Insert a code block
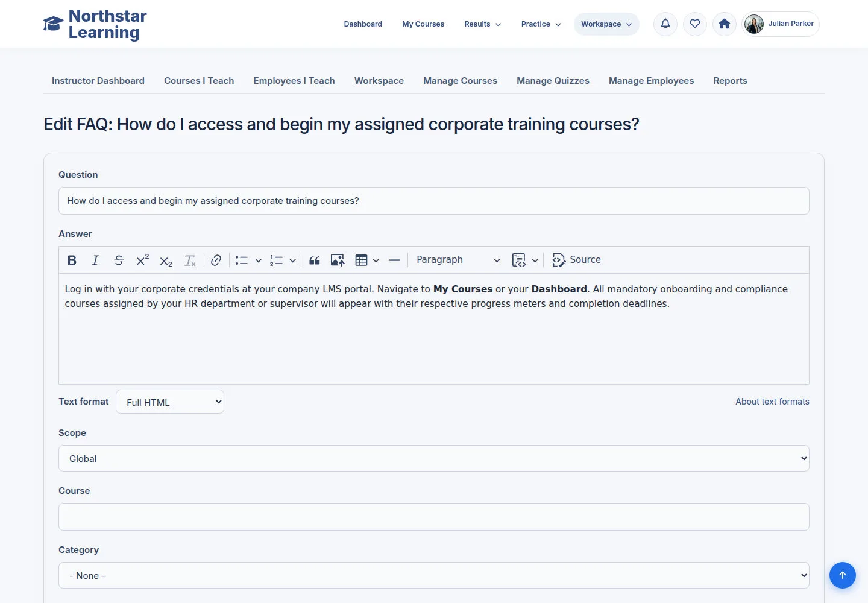The height and width of the screenshot is (603, 868). pyautogui.click(x=518, y=260)
